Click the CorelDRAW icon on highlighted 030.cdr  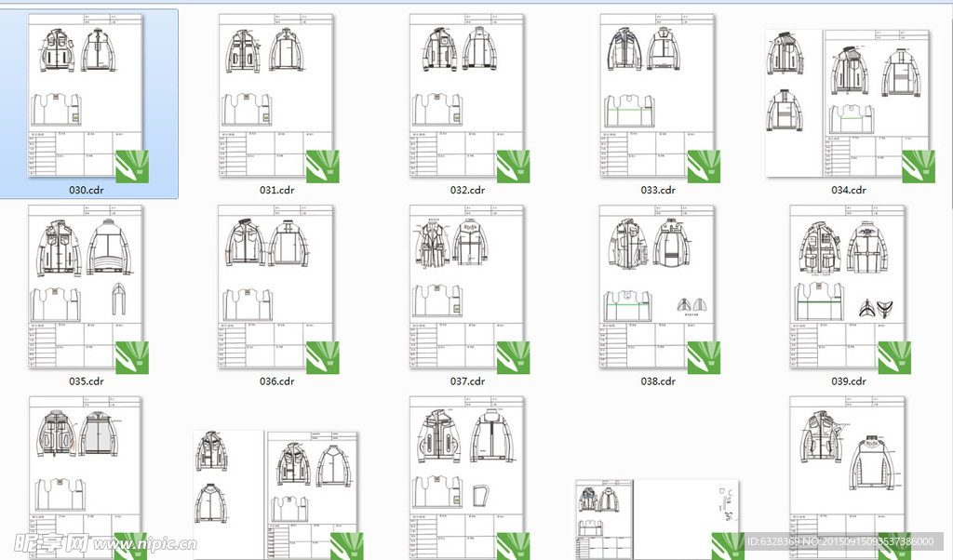click(132, 166)
